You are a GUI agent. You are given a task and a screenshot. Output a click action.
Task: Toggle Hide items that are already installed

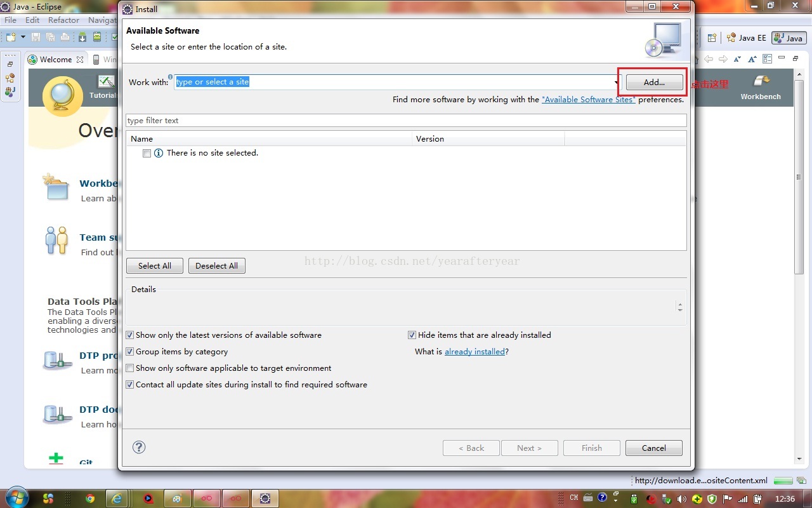click(x=412, y=335)
